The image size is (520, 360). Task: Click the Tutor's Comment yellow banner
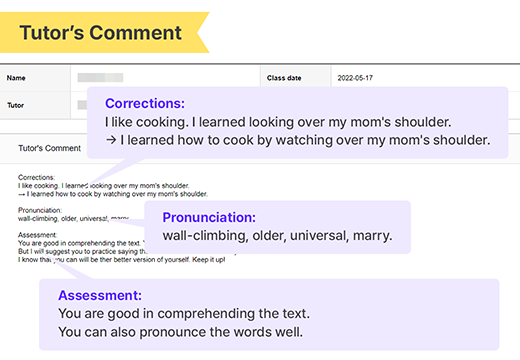pyautogui.click(x=103, y=33)
